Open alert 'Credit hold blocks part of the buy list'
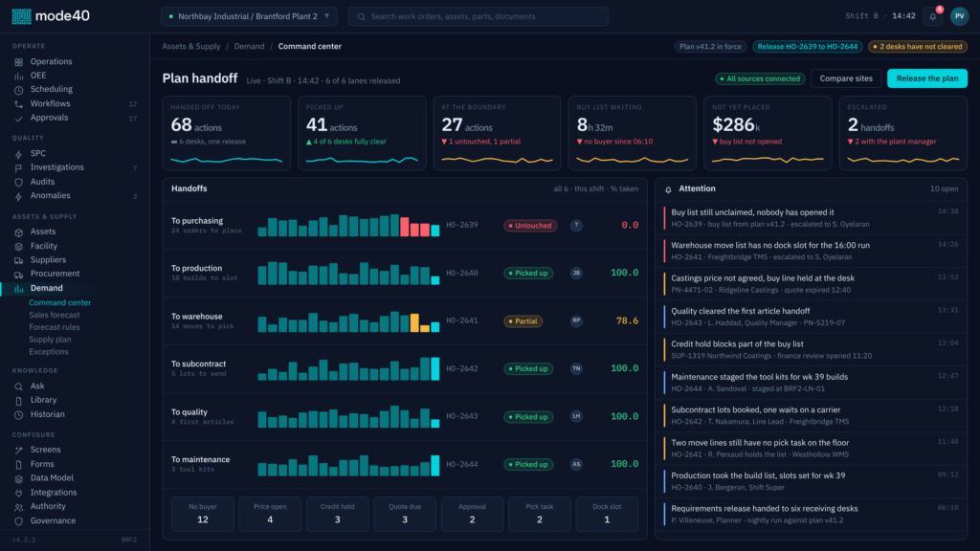980x551 pixels. click(812, 350)
